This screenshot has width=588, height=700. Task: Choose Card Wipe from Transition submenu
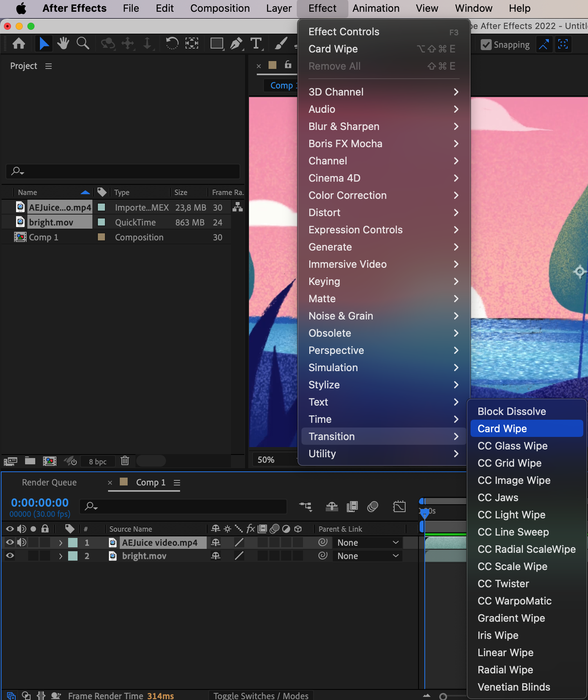[x=527, y=429]
